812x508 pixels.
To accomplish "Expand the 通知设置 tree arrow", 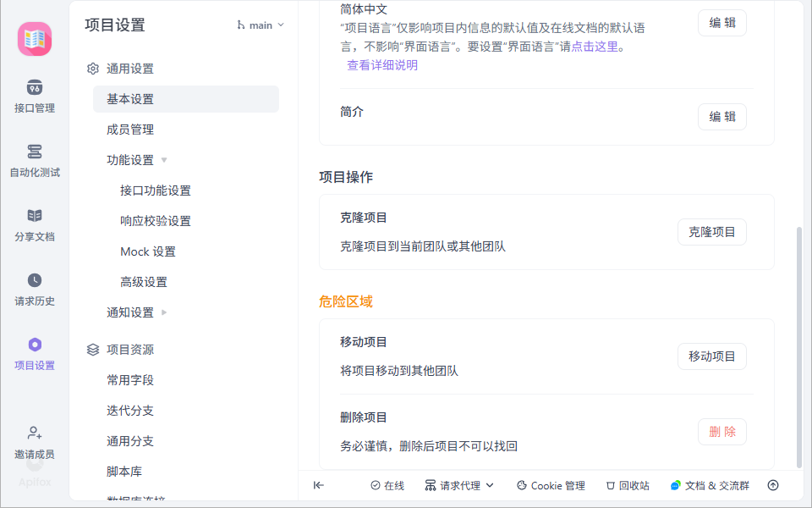I will (164, 312).
